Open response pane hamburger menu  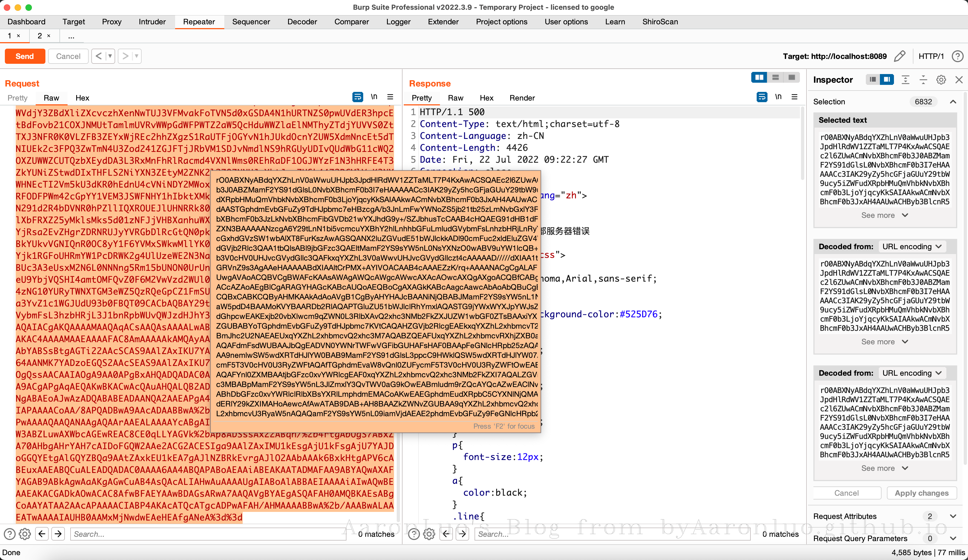[794, 97]
